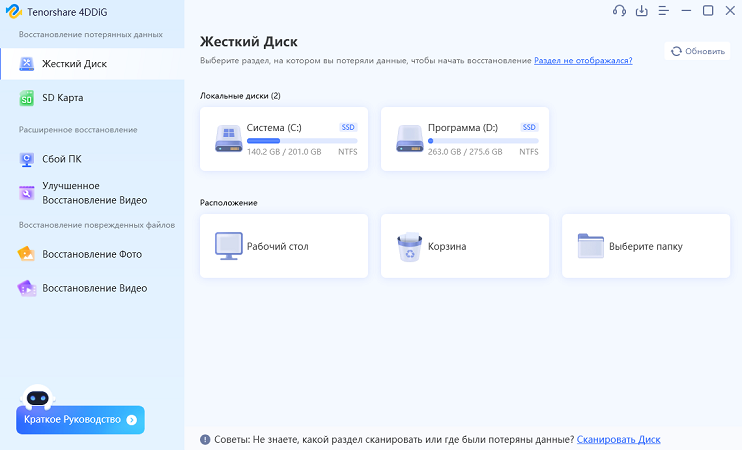Open customer support headset icon

click(x=619, y=10)
